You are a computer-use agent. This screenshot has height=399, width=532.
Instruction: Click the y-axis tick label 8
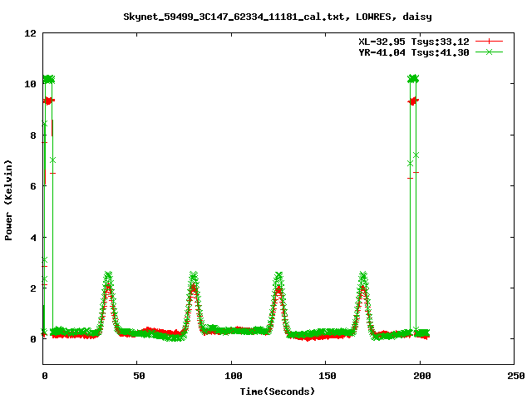(33, 135)
